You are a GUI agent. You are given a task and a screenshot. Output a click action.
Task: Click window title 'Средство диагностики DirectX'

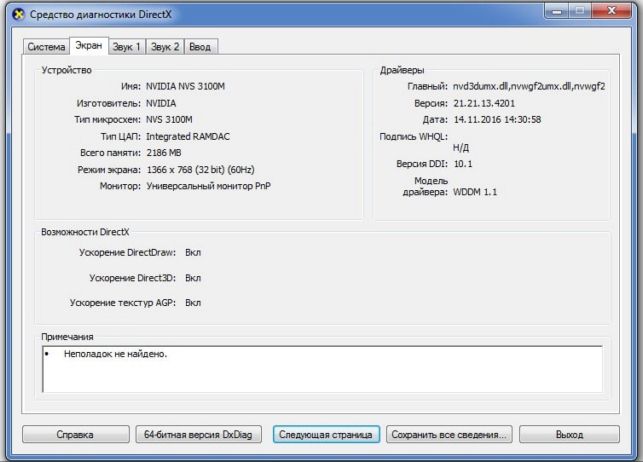click(101, 14)
